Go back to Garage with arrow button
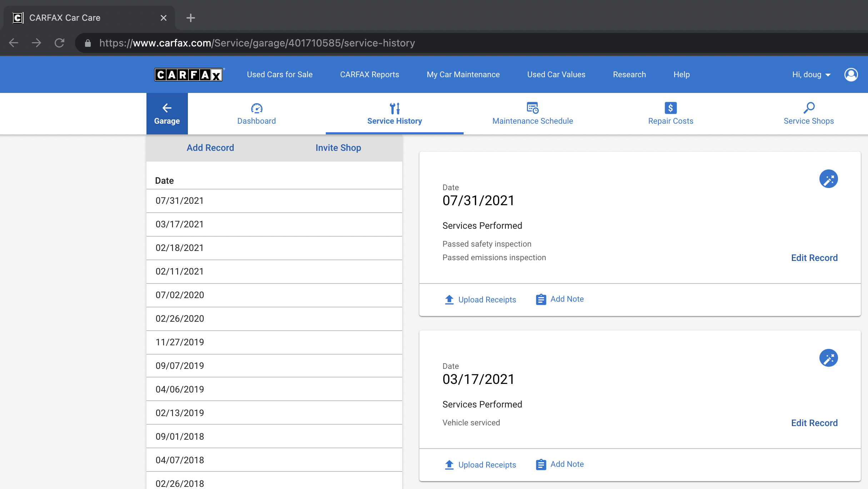Image resolution: width=868 pixels, height=489 pixels. [x=167, y=114]
